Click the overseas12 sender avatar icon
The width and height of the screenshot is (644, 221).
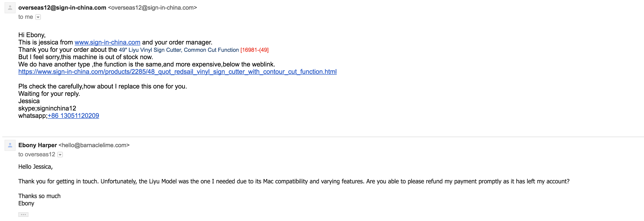tap(10, 8)
